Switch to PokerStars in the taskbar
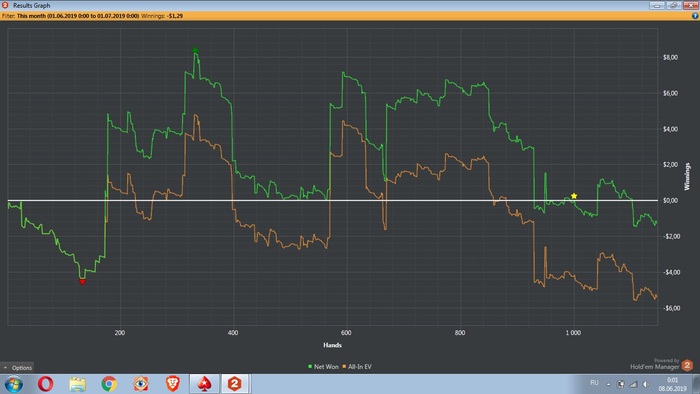The width and height of the screenshot is (700, 394). 204,384
